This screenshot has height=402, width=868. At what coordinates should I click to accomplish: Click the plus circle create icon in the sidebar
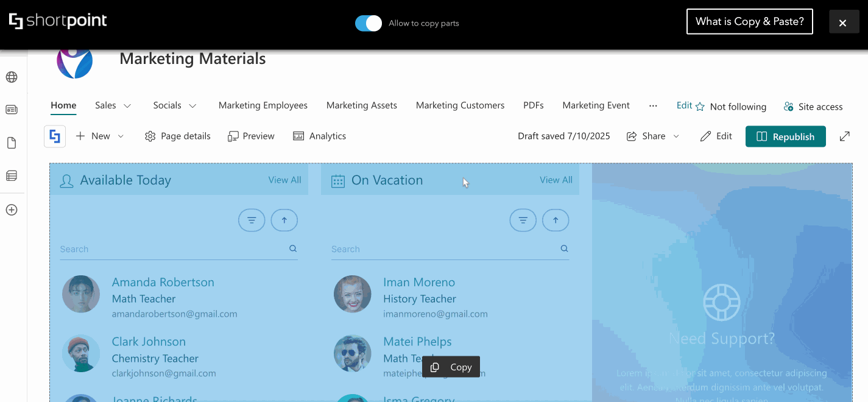click(x=12, y=210)
